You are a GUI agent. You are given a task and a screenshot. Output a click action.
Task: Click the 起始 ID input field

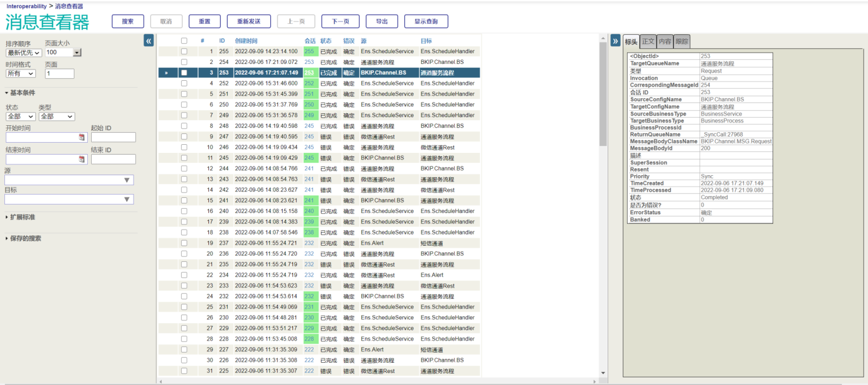coord(113,138)
